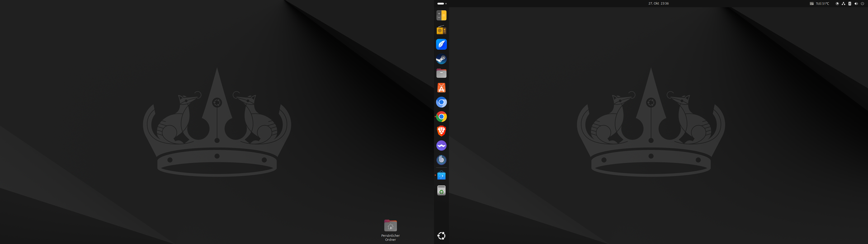The width and height of the screenshot is (868, 244).
Task: Open the blue feather app icon
Action: click(x=441, y=44)
